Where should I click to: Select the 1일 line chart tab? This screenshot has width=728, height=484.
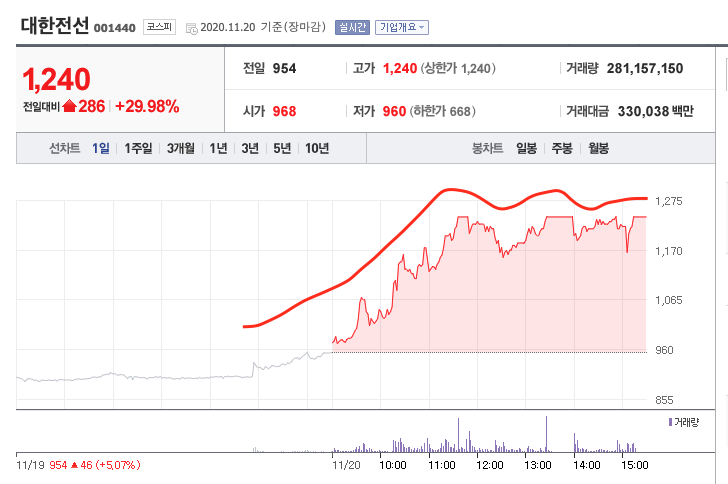pyautogui.click(x=101, y=148)
